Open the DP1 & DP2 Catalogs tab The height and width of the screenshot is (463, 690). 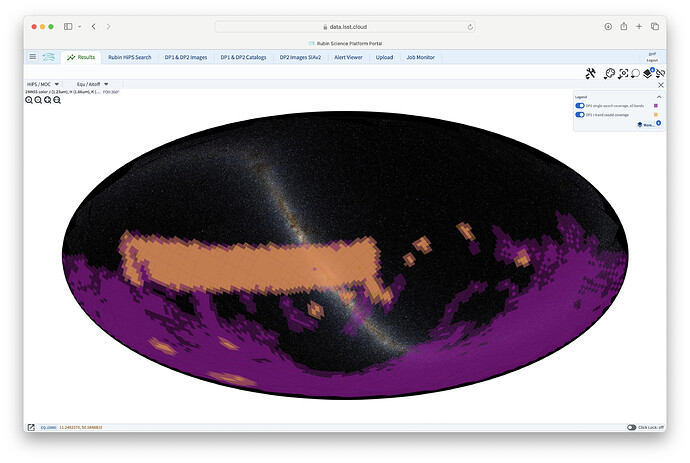[243, 57]
